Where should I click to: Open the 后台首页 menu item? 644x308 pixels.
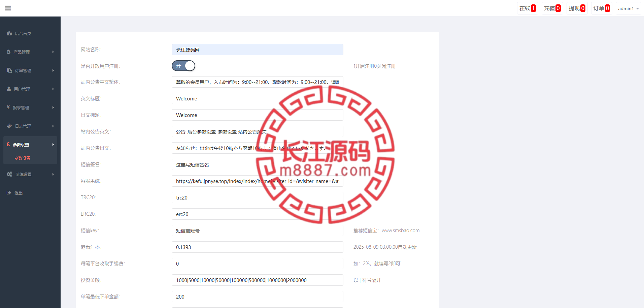tap(30, 33)
